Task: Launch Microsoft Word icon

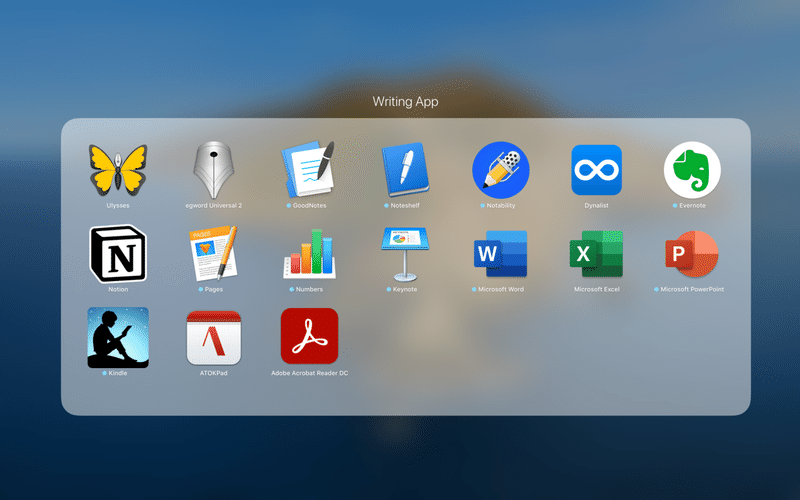Action: coord(501,254)
